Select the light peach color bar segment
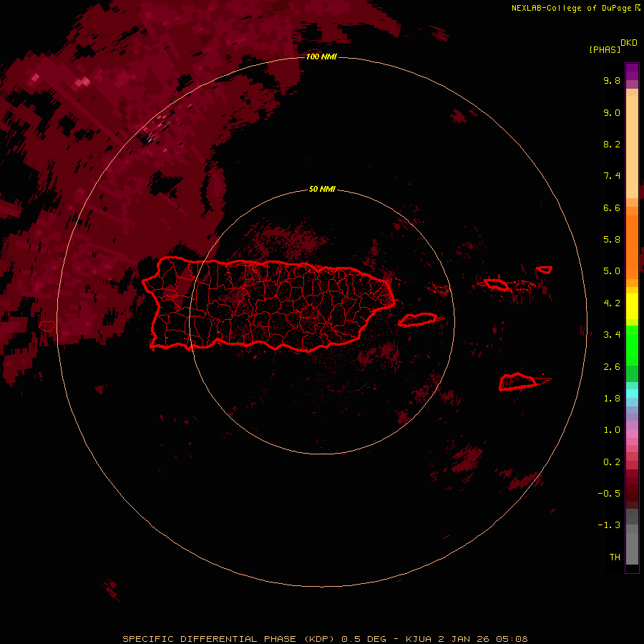This screenshot has height=644, width=644. [x=632, y=147]
